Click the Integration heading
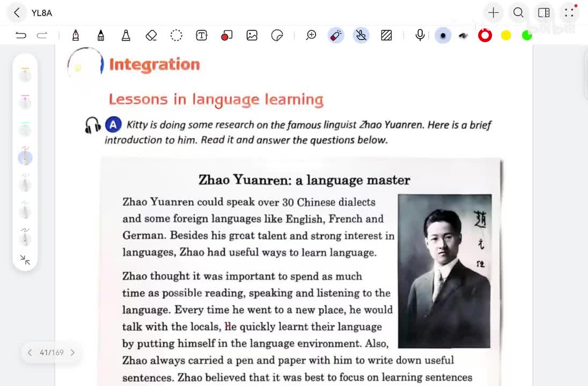Viewport: 588px width, 386px height. click(x=155, y=64)
